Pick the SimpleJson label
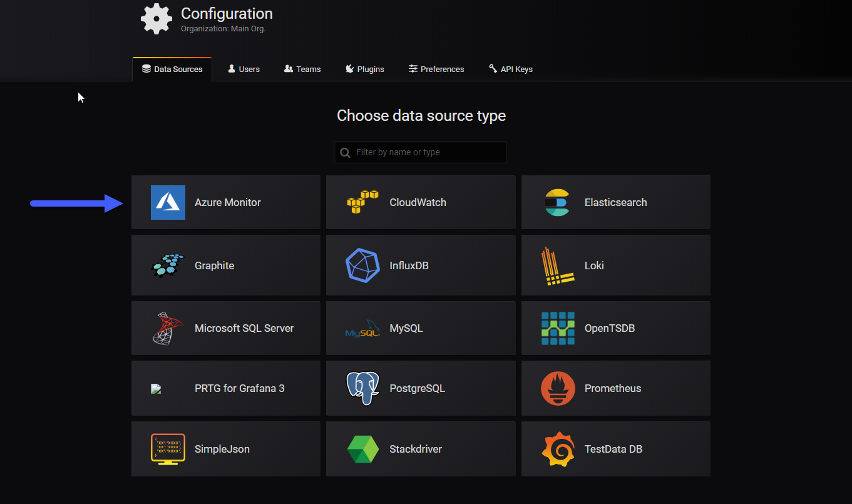Viewport: 852px width, 504px height. click(222, 449)
